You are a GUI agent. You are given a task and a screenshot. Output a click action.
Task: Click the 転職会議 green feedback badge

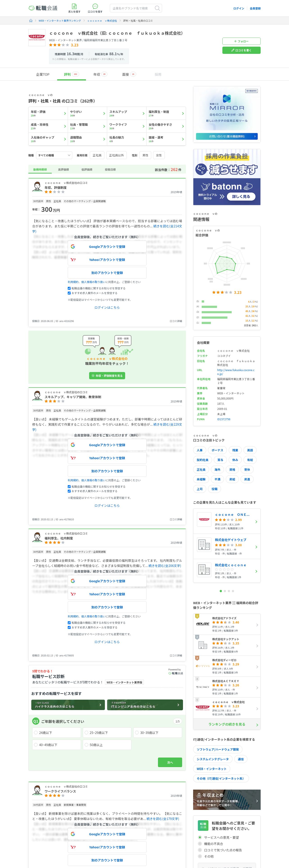pyautogui.click(x=203, y=825)
